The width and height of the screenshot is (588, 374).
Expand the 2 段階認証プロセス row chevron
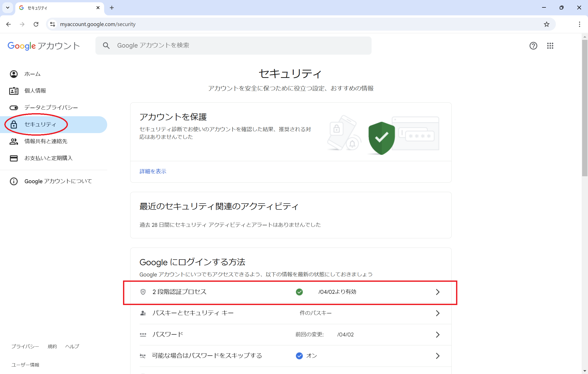437,292
